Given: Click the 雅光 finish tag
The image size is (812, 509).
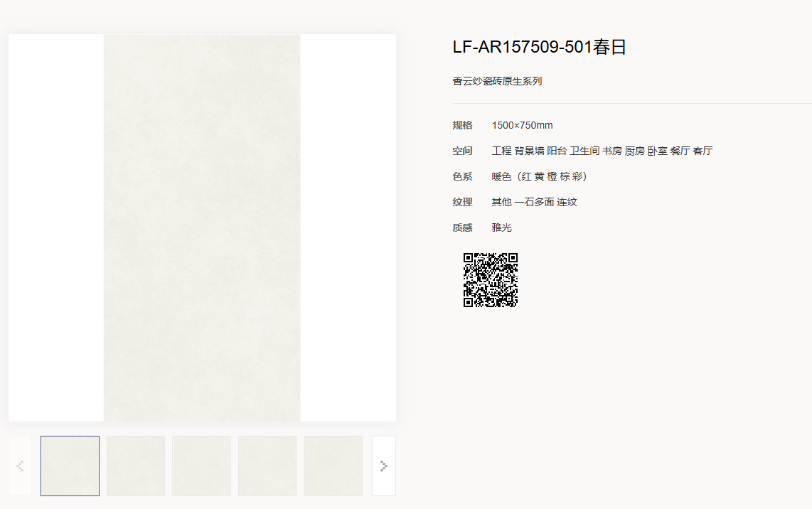Looking at the screenshot, I should 501,227.
